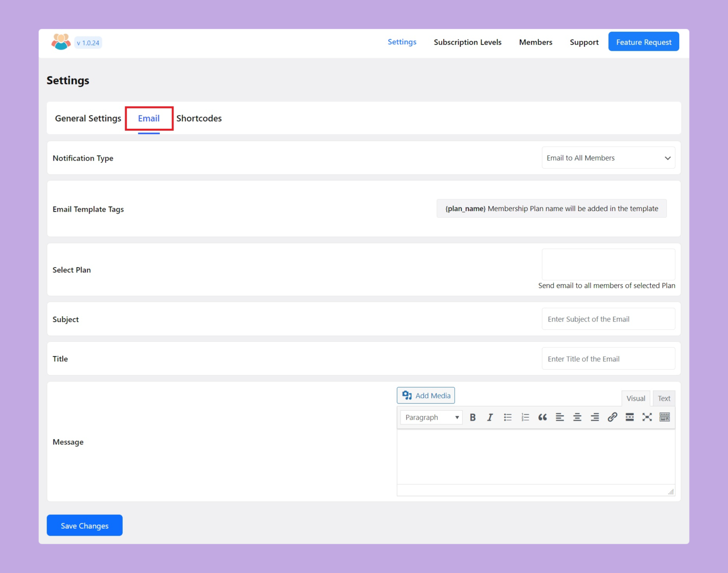
Task: Click the Feature Request button
Action: [x=643, y=42]
